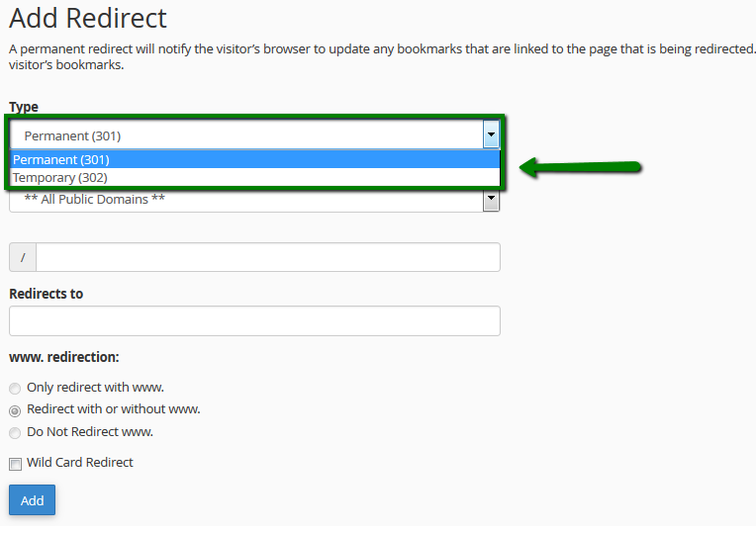This screenshot has width=756, height=534.
Task: Click the All Public Domains dropdown arrow
Action: (x=490, y=200)
